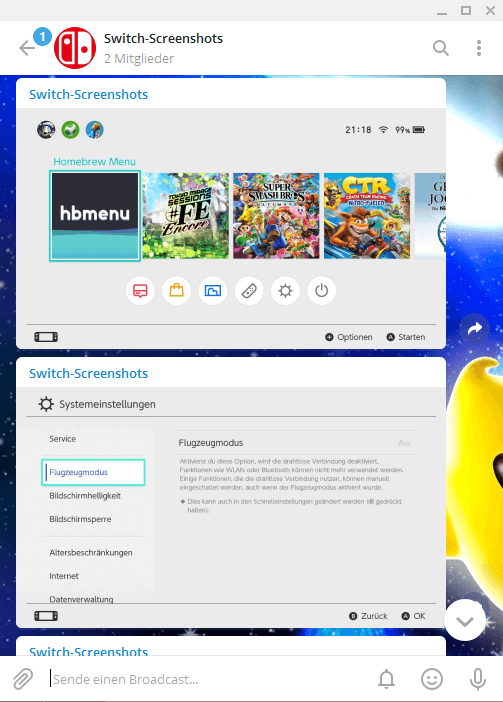This screenshot has height=702, width=503.
Task: Click the back arrow with unread badge
Action: 27,47
